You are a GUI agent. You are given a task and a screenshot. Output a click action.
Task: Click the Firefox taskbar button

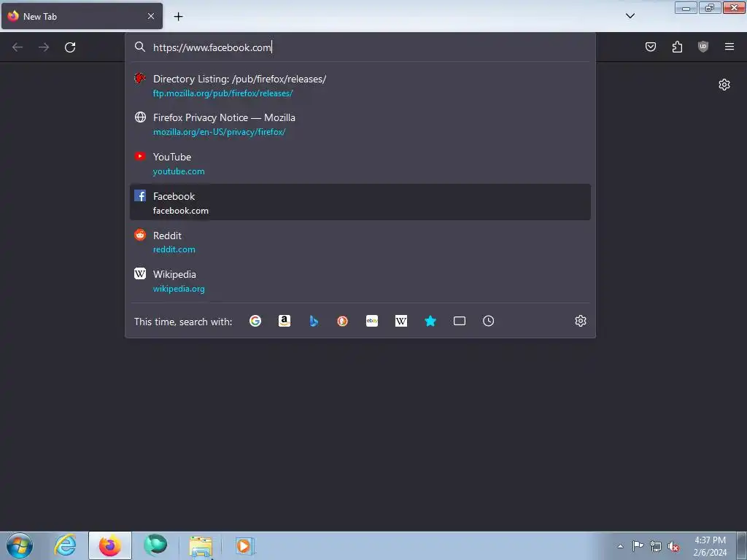pos(110,545)
